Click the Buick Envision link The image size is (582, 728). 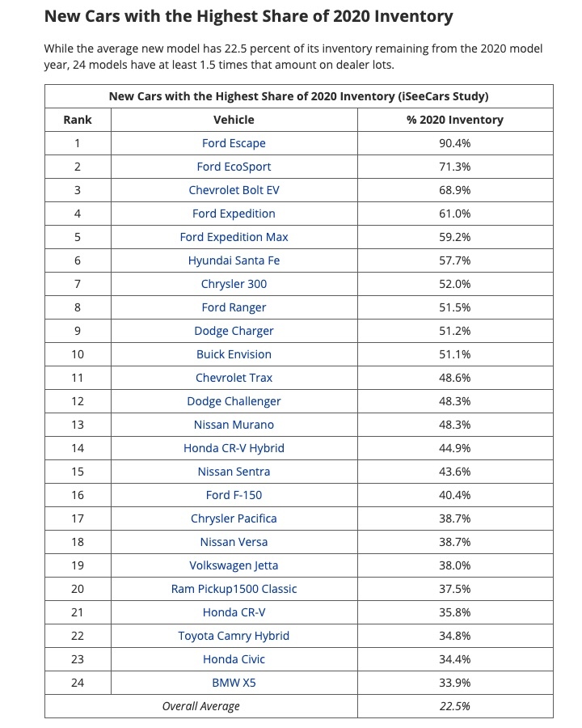pos(234,354)
